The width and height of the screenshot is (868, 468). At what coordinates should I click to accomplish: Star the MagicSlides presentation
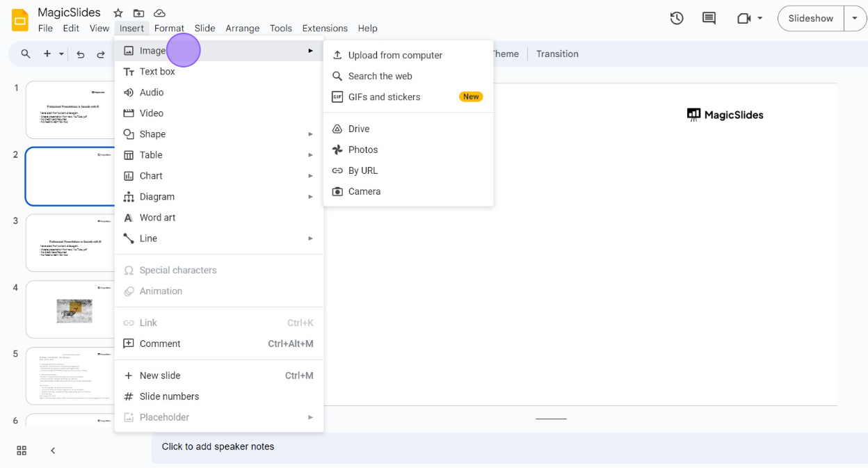pos(118,13)
